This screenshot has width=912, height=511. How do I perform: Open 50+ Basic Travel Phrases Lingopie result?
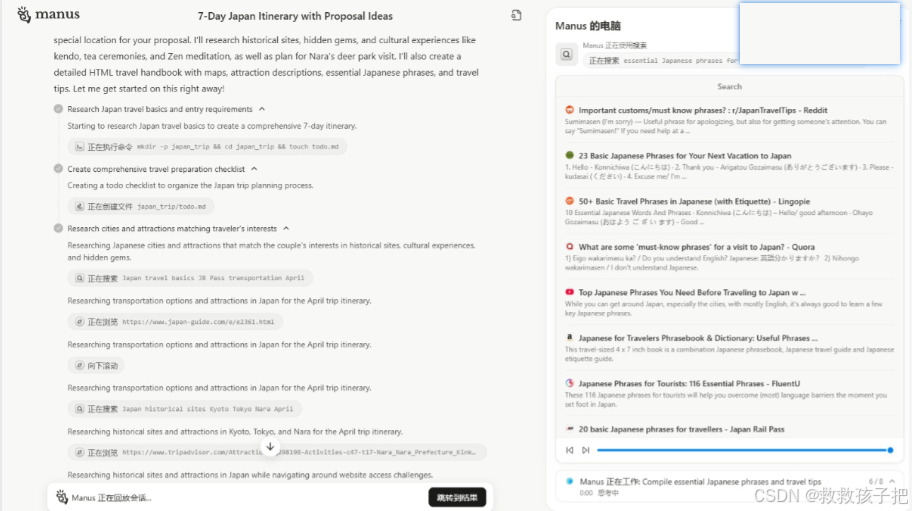coord(694,201)
